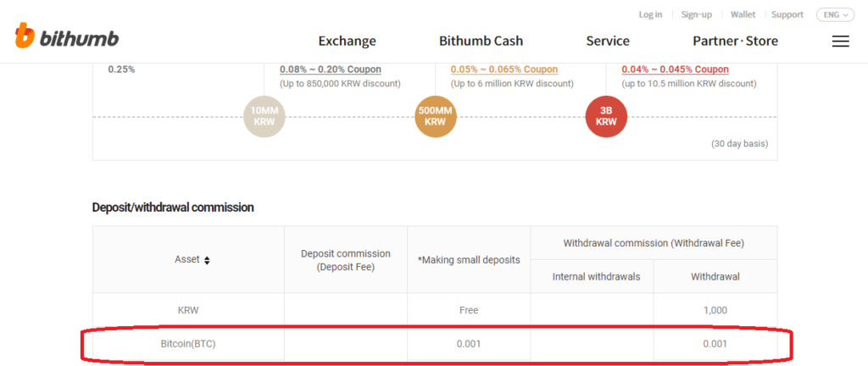Open the hamburger menu icon
The image size is (868, 366).
(x=840, y=42)
